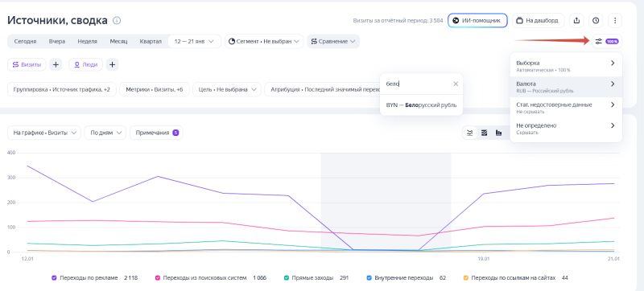This screenshot has height=291, width=644.
Task: Toggle Внутренние переходы legend checkbox
Action: (369, 278)
